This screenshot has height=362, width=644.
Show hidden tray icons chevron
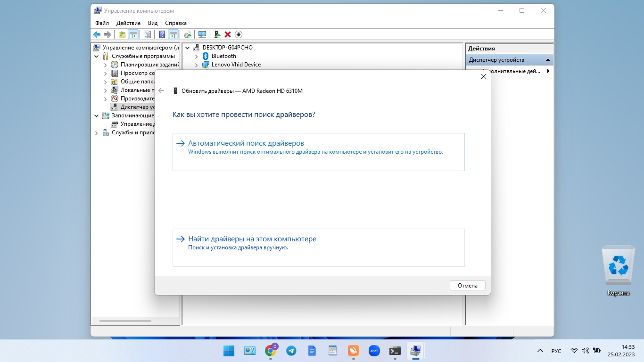click(x=540, y=351)
